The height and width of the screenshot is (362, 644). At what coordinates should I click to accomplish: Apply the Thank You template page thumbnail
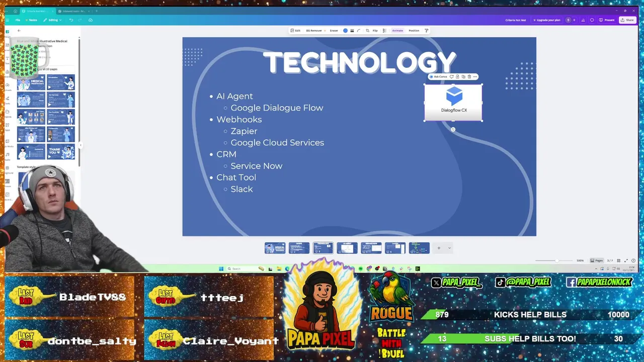click(61, 151)
